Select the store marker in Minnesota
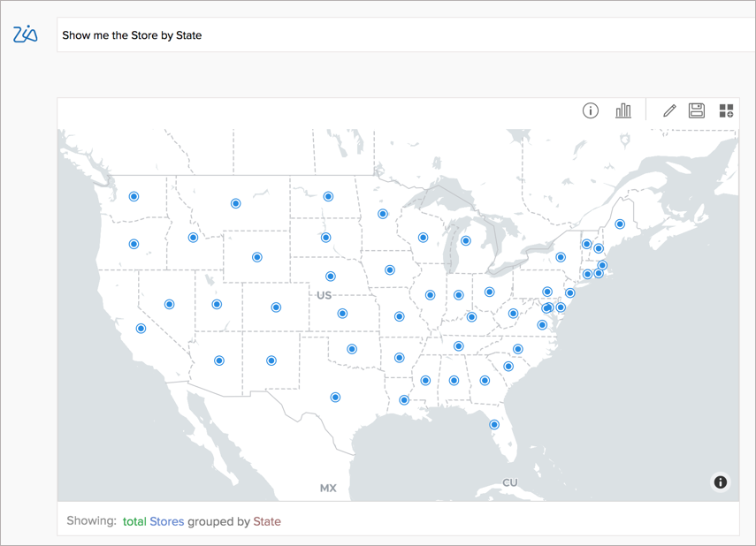 click(x=383, y=214)
